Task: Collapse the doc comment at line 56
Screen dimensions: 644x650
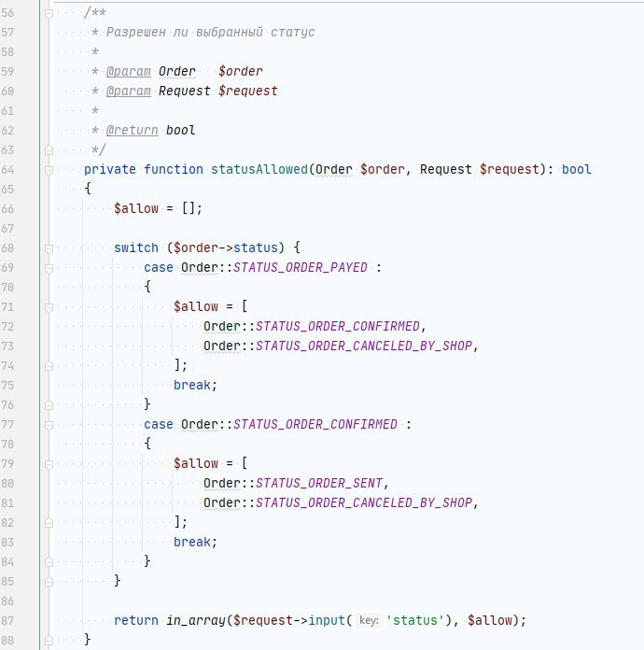Action: point(49,14)
